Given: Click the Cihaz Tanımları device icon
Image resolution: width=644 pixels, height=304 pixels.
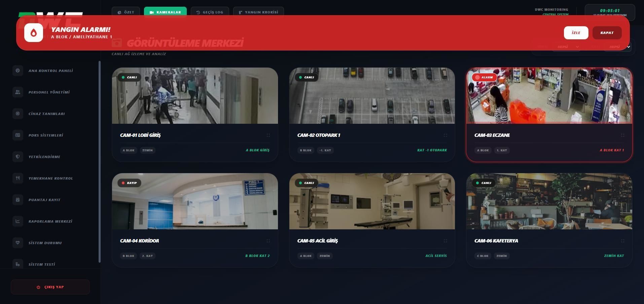Looking at the screenshot, I should coord(17,113).
